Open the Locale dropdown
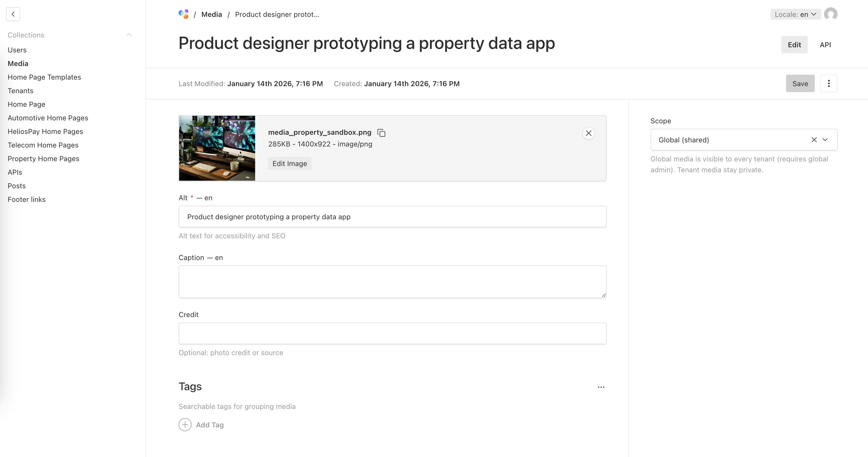 795,14
